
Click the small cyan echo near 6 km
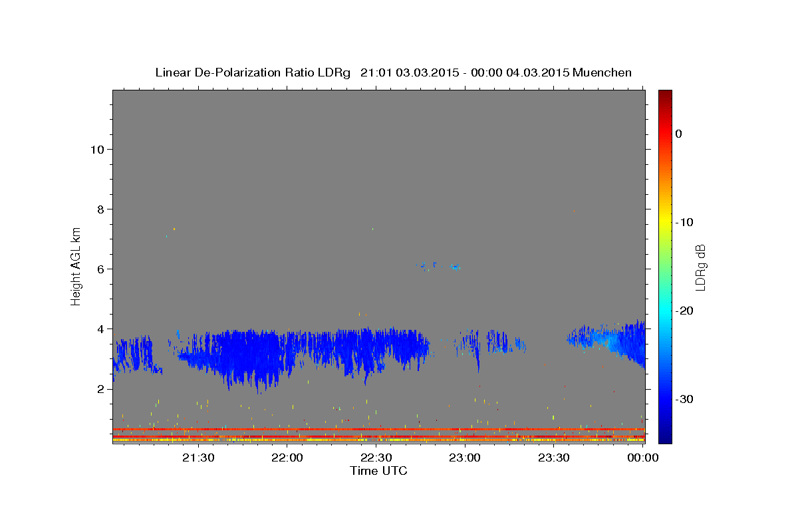tap(454, 267)
